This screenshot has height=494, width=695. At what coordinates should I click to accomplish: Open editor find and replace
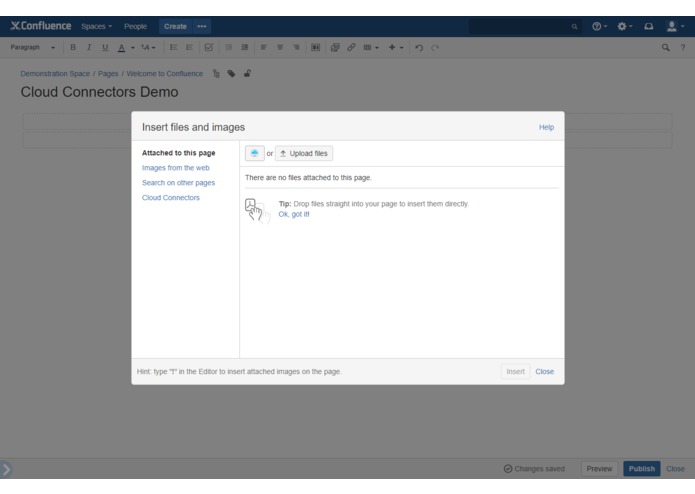coord(665,47)
